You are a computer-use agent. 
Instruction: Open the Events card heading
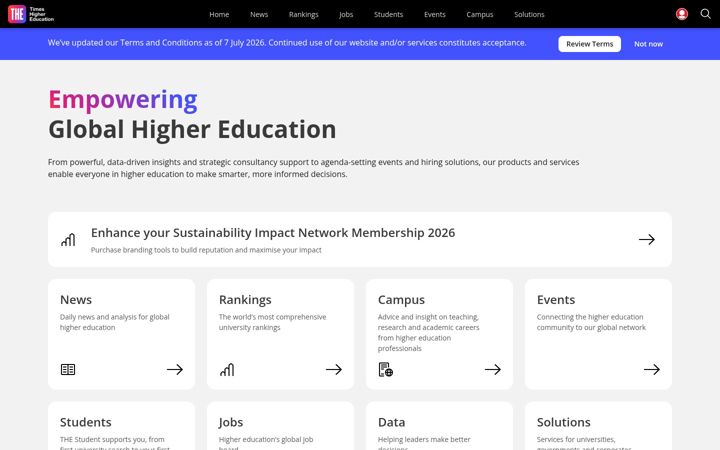click(x=556, y=300)
